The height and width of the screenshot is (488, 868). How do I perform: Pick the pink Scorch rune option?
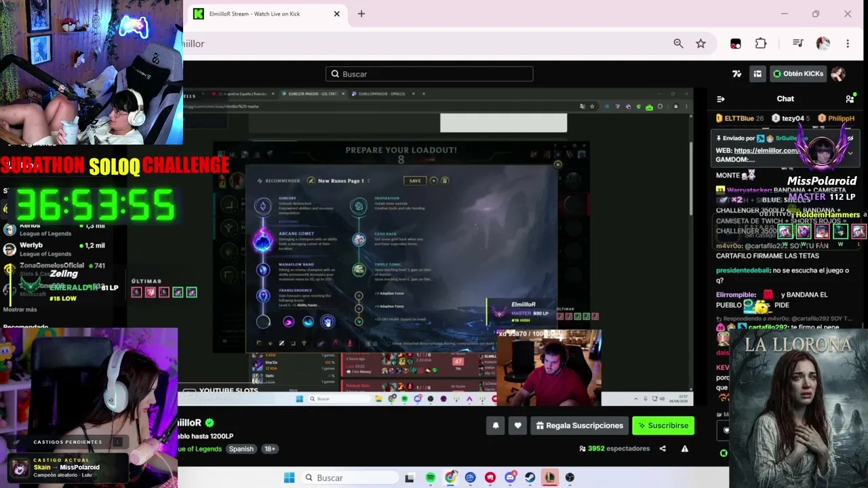point(289,322)
